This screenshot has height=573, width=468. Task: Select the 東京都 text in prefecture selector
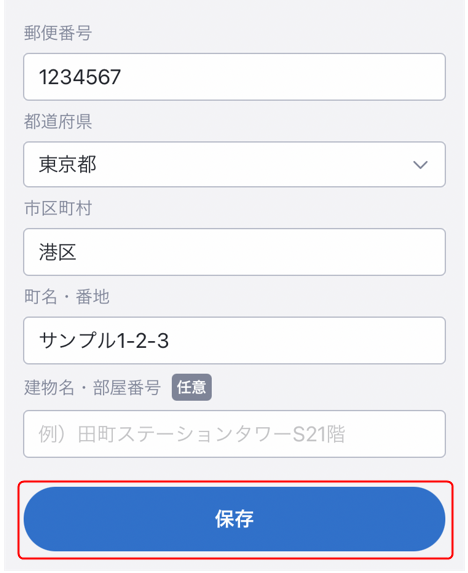68,164
